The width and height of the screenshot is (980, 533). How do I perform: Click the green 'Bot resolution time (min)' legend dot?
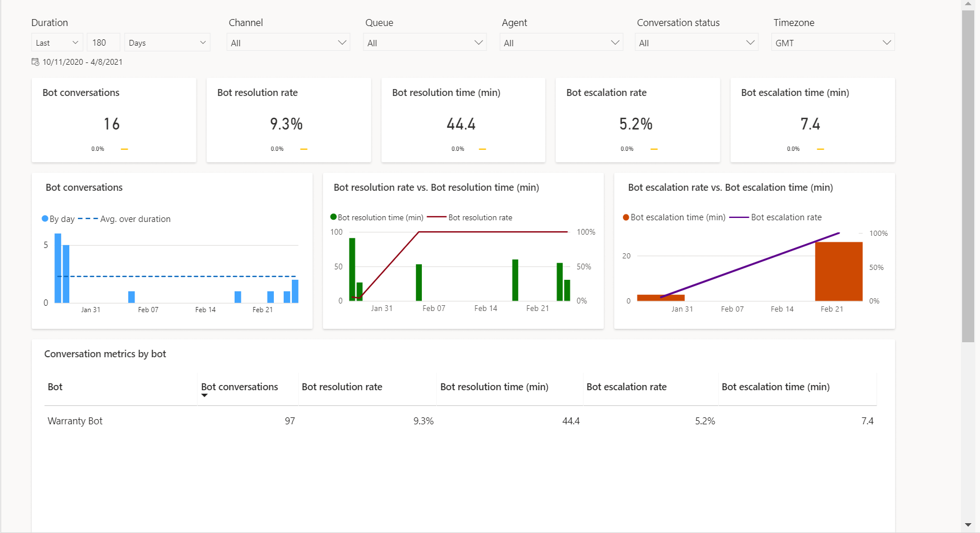click(x=333, y=217)
